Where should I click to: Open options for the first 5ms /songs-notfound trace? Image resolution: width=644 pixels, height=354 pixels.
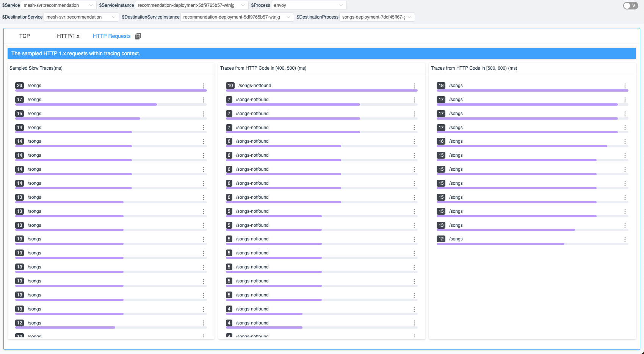[x=414, y=211]
